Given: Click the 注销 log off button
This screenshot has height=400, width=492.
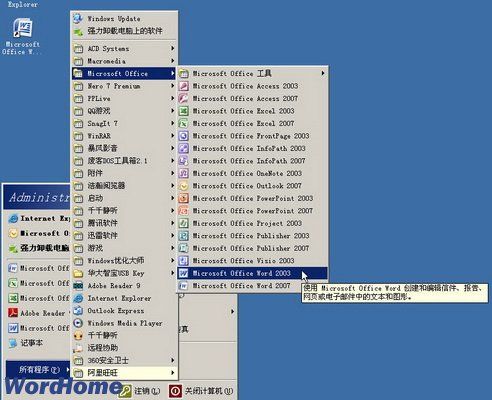Looking at the screenshot, I should (x=139, y=391).
